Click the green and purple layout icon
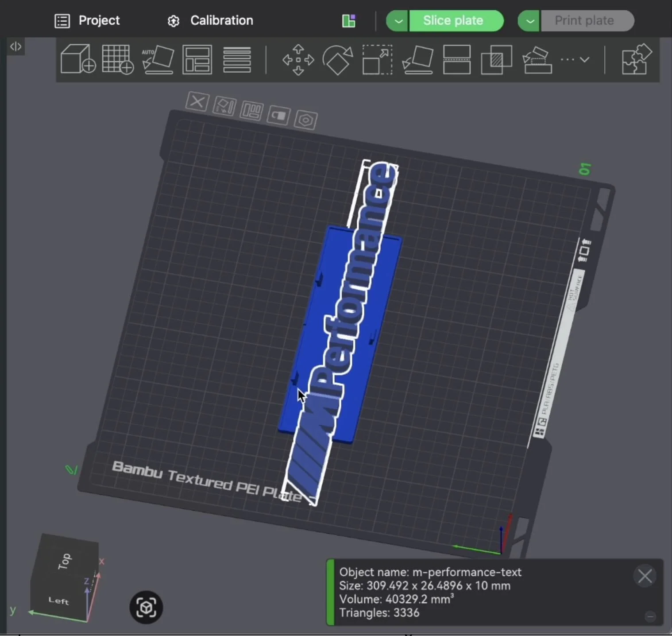This screenshot has height=636, width=672. click(x=349, y=21)
